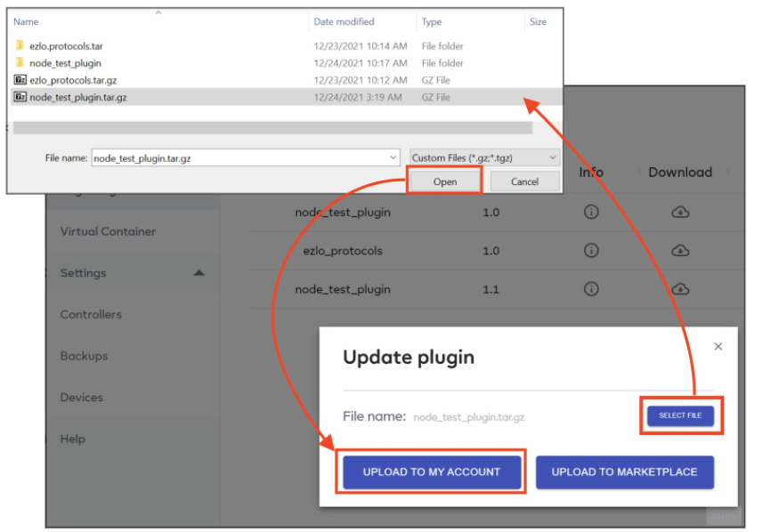Screen dimensions: 762x532
Task: Download node_test_plugin version 1.1 via cloud icon
Action: [x=679, y=289]
